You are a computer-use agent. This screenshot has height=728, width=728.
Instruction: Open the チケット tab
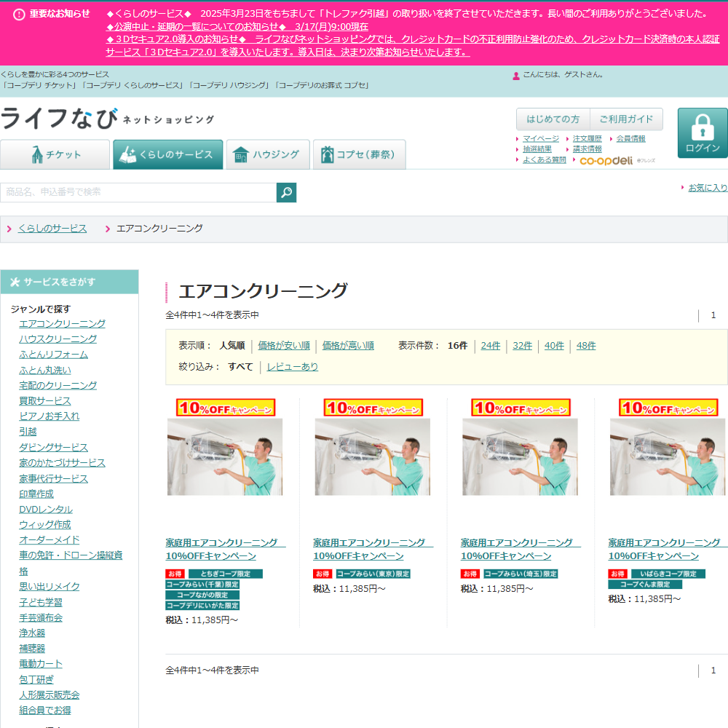[x=55, y=154]
